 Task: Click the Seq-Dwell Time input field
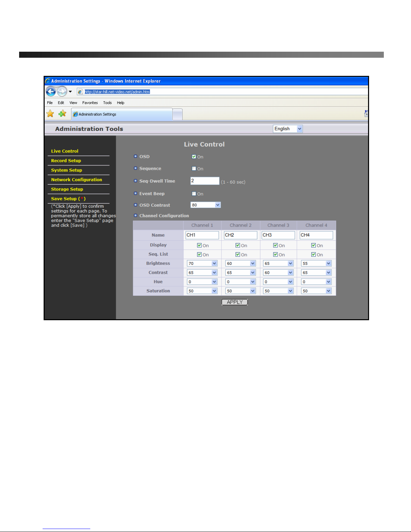tap(205, 181)
